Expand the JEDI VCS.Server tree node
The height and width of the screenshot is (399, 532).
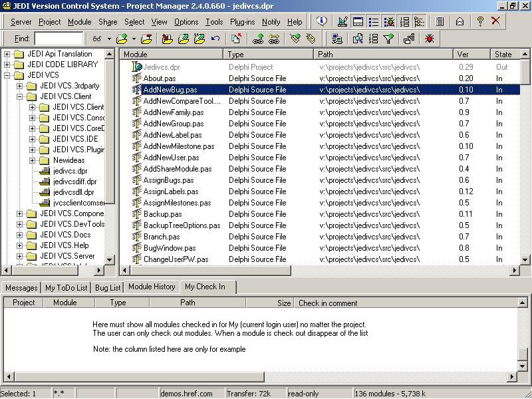pyautogui.click(x=20, y=256)
